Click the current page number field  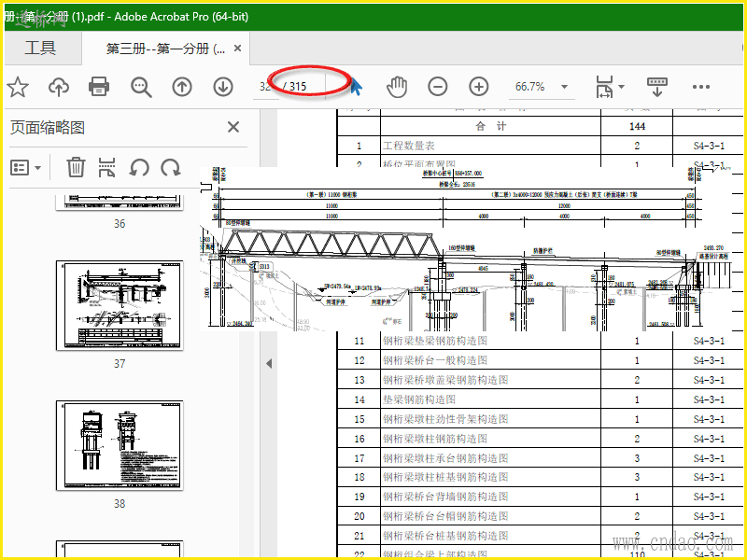coord(265,87)
